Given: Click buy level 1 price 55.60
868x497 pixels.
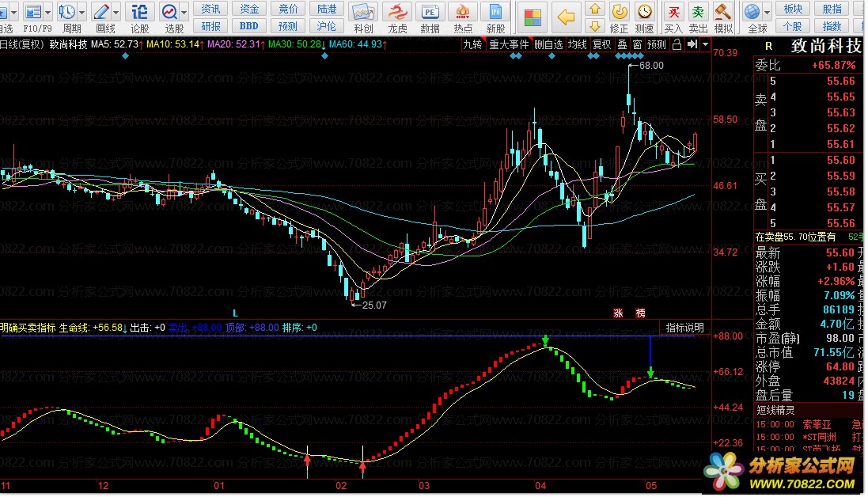Looking at the screenshot, I should pos(841,160).
